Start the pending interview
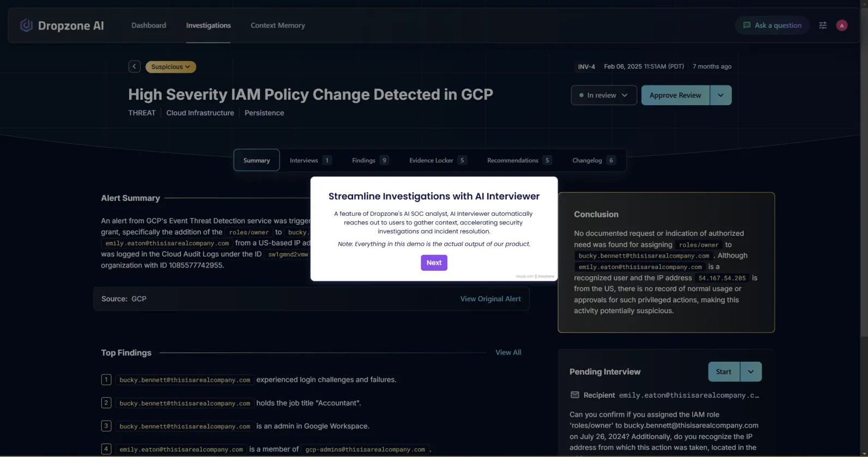This screenshot has width=868, height=457. [x=724, y=372]
